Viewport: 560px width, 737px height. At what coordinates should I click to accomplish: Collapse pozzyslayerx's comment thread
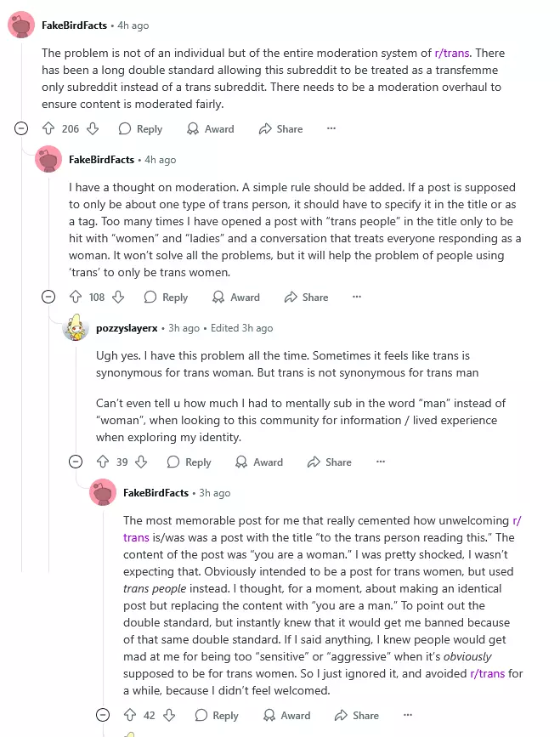click(76, 462)
